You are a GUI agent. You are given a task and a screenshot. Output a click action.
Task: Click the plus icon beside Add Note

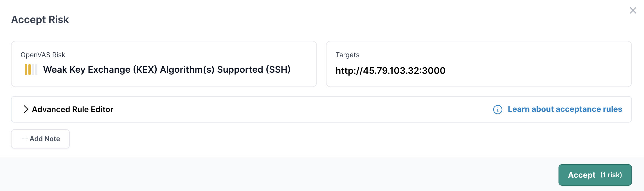[x=25, y=139]
